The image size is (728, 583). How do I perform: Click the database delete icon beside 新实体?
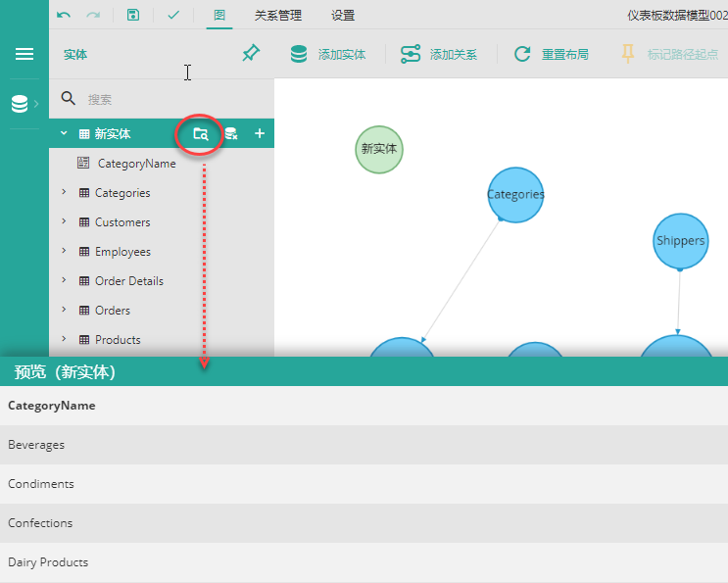(x=230, y=134)
